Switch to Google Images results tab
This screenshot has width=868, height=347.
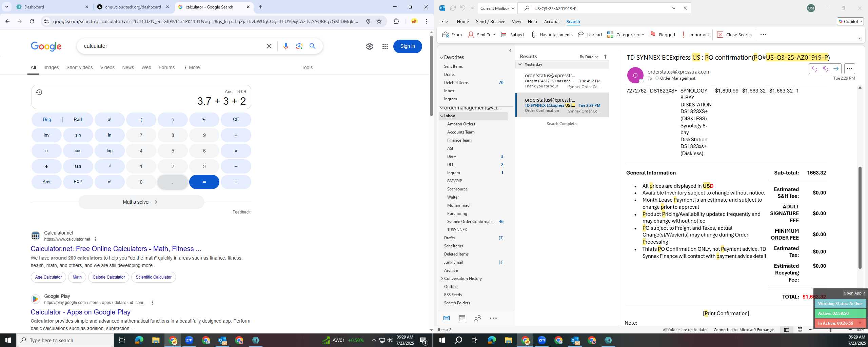coord(51,67)
